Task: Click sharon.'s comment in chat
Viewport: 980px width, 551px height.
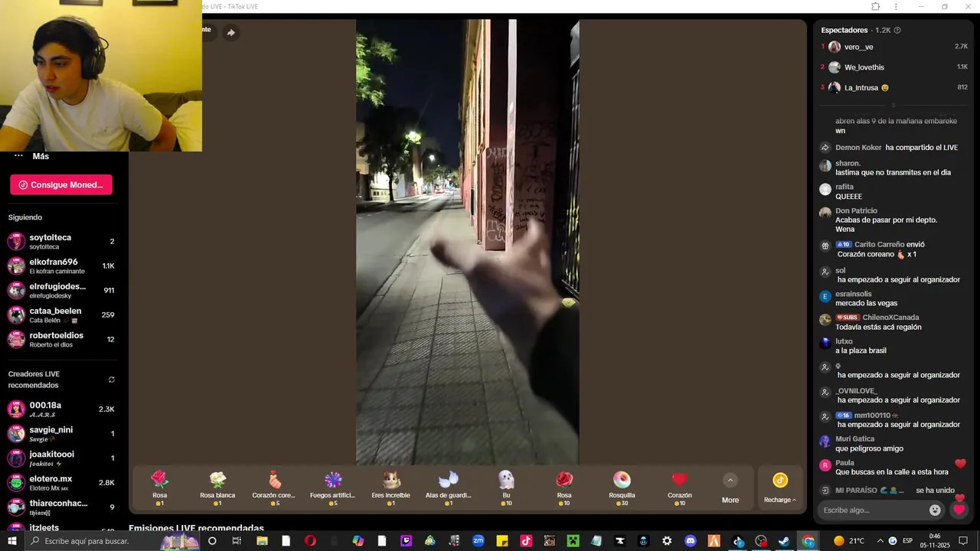Action: coord(893,173)
